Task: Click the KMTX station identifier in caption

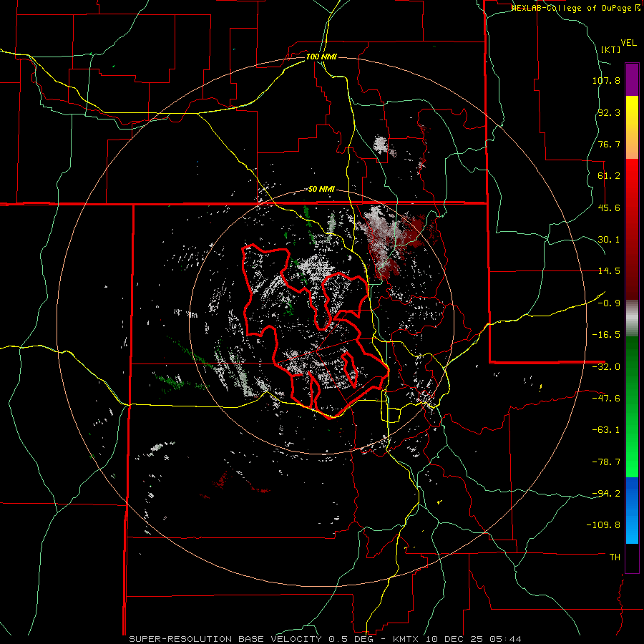Action: click(x=406, y=639)
